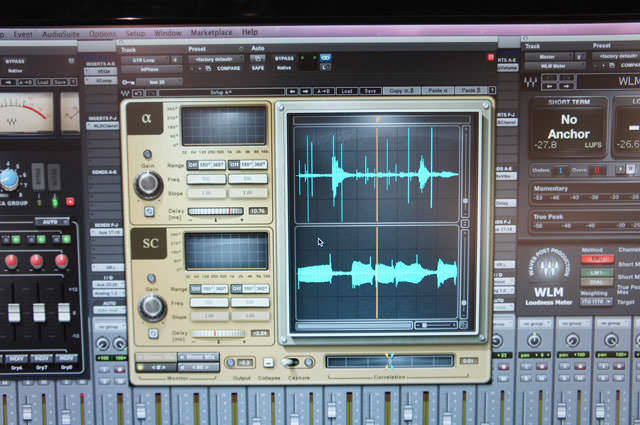The height and width of the screenshot is (425, 640).
Task: Click the phase invert icon under alpha Gain
Action: (149, 212)
